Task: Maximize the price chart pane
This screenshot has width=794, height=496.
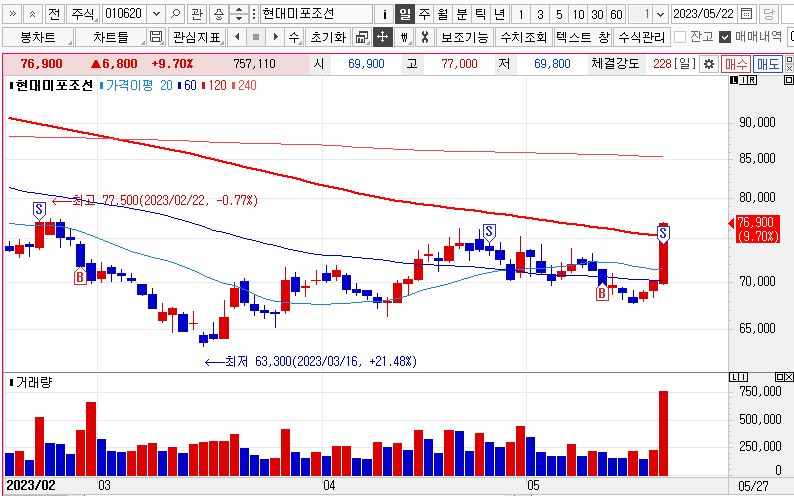Action: click(x=788, y=80)
